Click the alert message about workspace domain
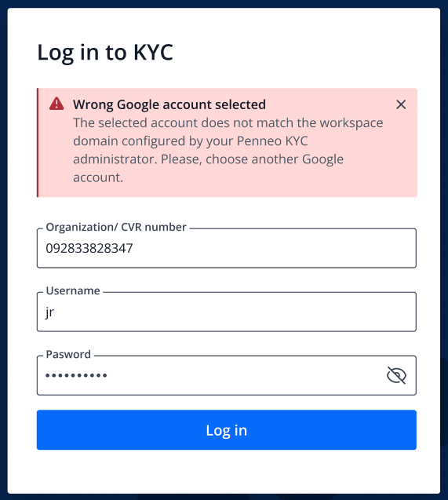448x500 pixels. point(228,150)
